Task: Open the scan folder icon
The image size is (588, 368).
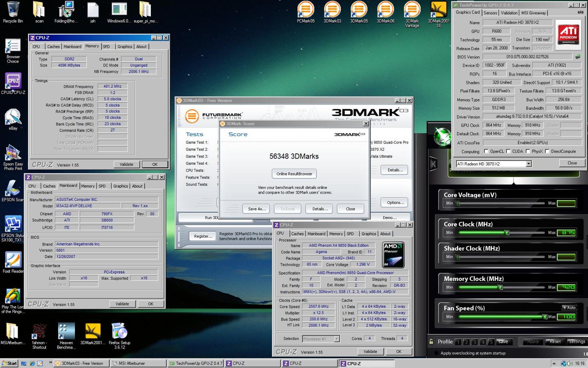Action: click(39, 12)
